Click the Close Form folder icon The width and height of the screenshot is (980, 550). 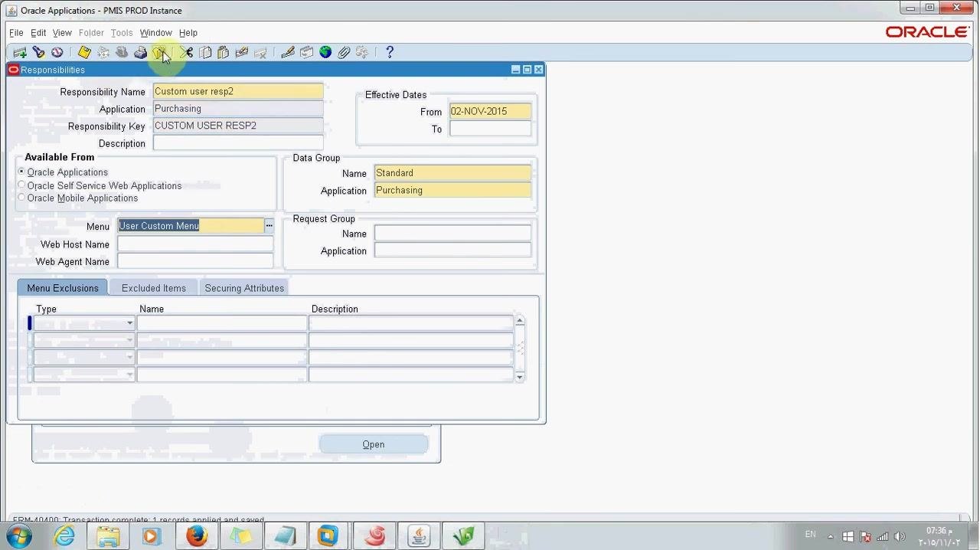[158, 52]
